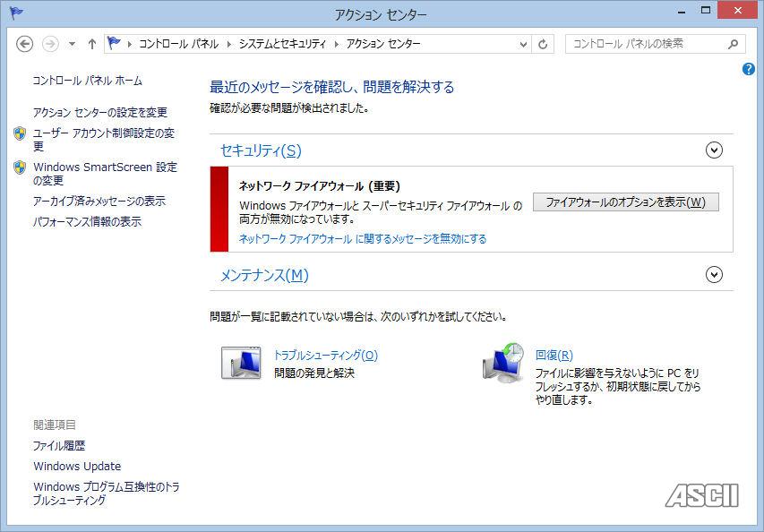Refresh the Action Center page
This screenshot has width=764, height=532.
tap(542, 44)
